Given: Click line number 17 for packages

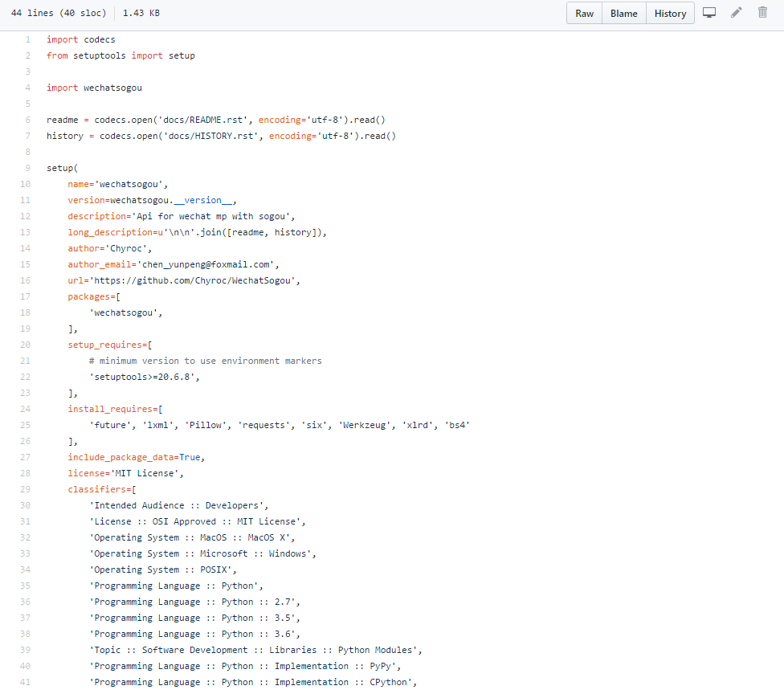Looking at the screenshot, I should [x=26, y=296].
